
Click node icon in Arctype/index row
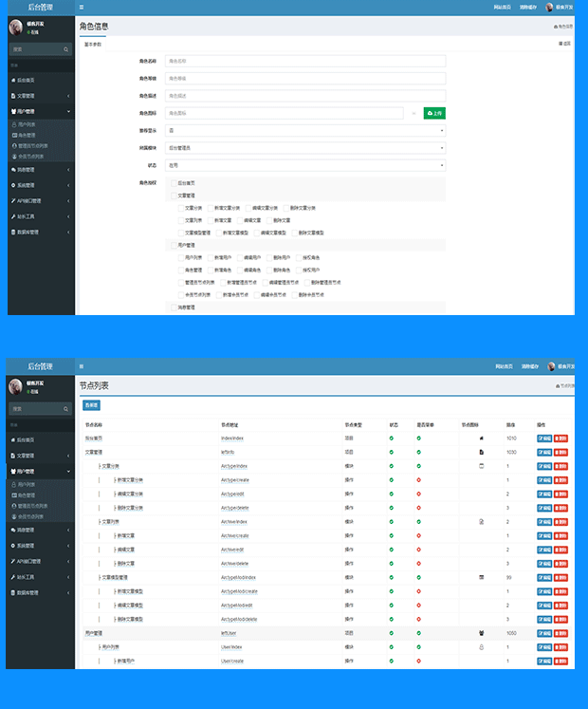482,466
